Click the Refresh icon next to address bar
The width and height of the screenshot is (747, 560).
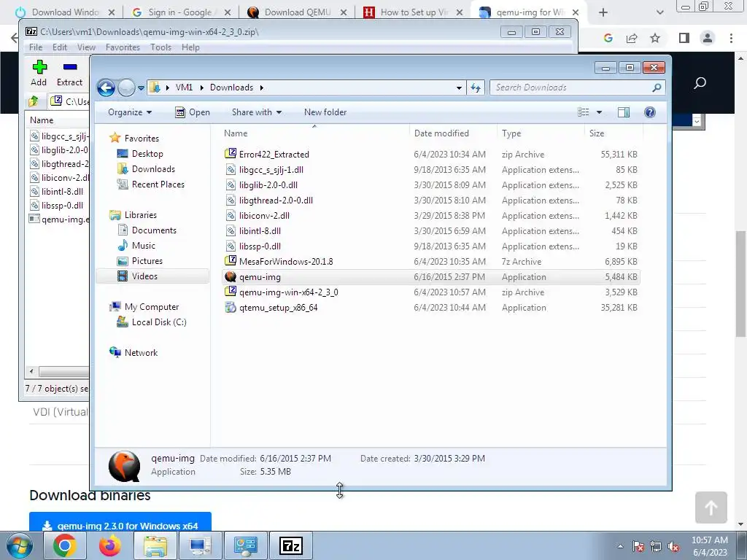(476, 87)
